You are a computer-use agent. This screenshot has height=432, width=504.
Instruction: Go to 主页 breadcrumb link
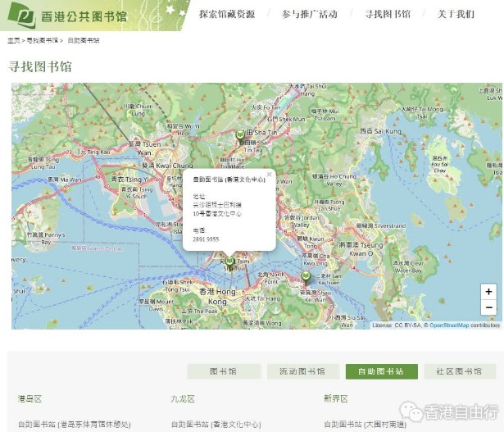coord(14,40)
